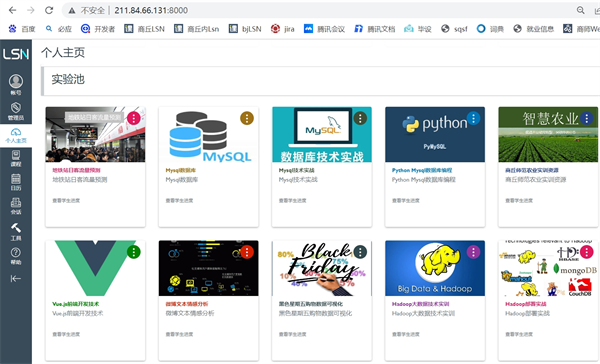Screen dimensions: 600x364
Task: Open options menu on Hadoop部署实战 card
Action: [587, 252]
